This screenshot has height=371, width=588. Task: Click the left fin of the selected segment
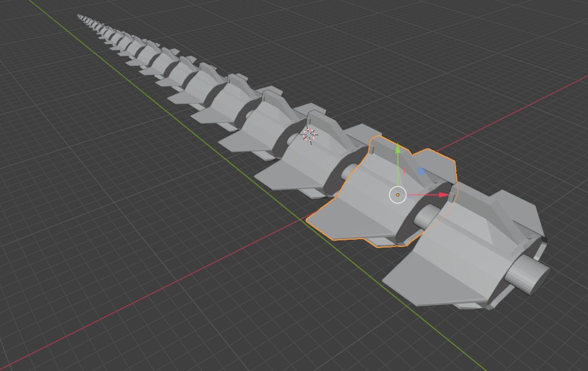341,223
